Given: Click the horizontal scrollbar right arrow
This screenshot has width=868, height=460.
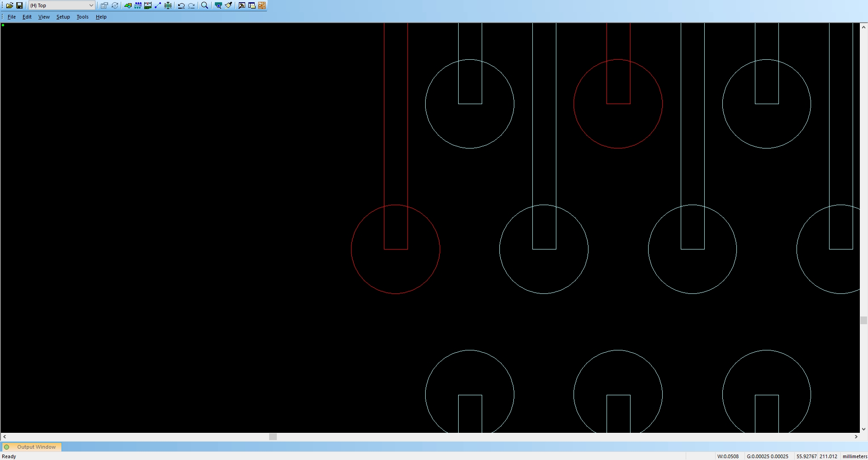Looking at the screenshot, I should 856,437.
